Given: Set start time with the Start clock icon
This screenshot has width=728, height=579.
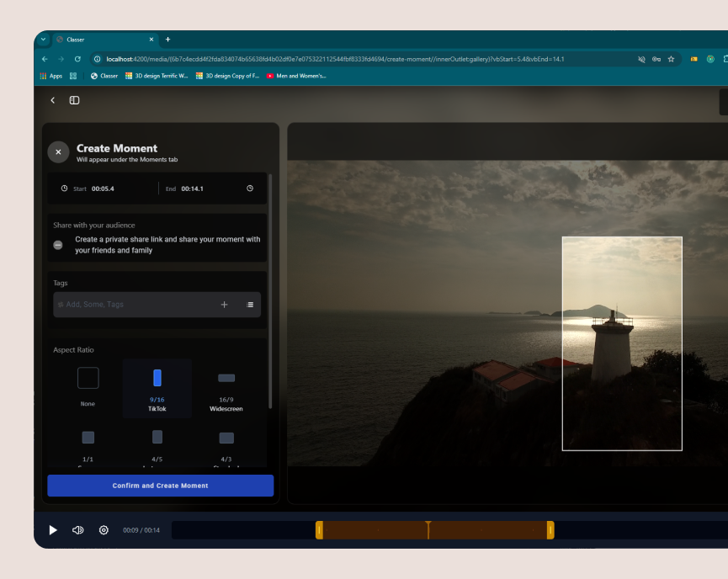Looking at the screenshot, I should point(64,189).
